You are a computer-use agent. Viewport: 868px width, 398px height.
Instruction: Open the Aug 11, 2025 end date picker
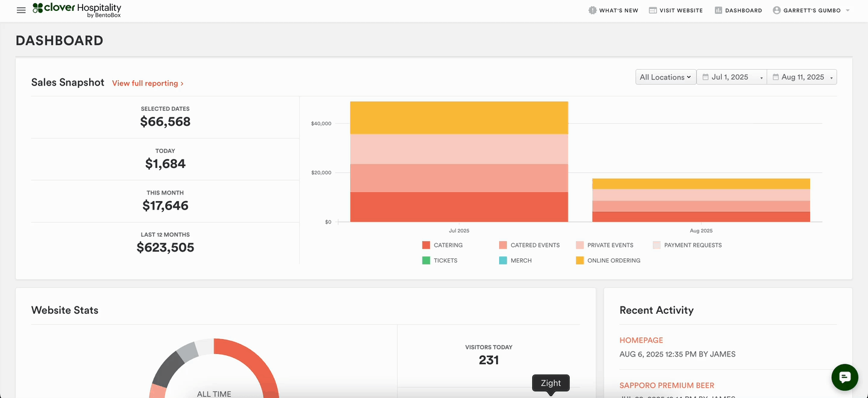(802, 77)
